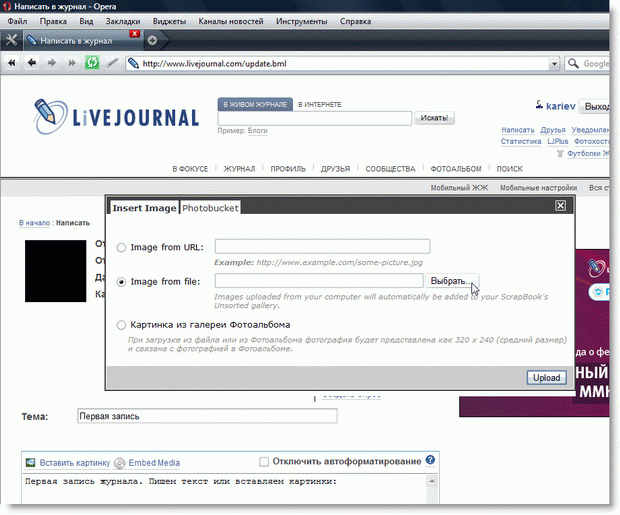Select Картинка из галереи Фотоальбома option
This screenshot has height=515, width=620.
point(121,325)
